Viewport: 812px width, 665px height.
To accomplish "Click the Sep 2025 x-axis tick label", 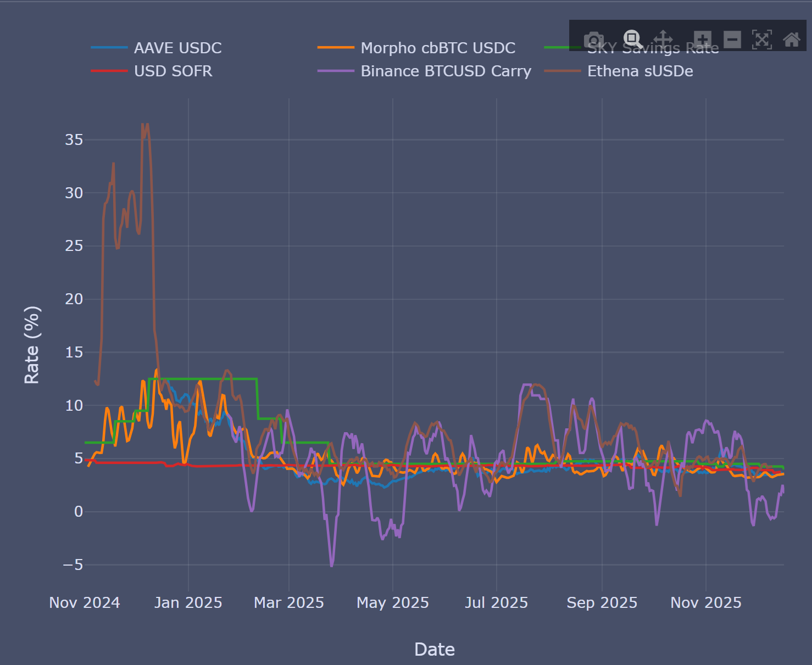I will pyautogui.click(x=602, y=603).
